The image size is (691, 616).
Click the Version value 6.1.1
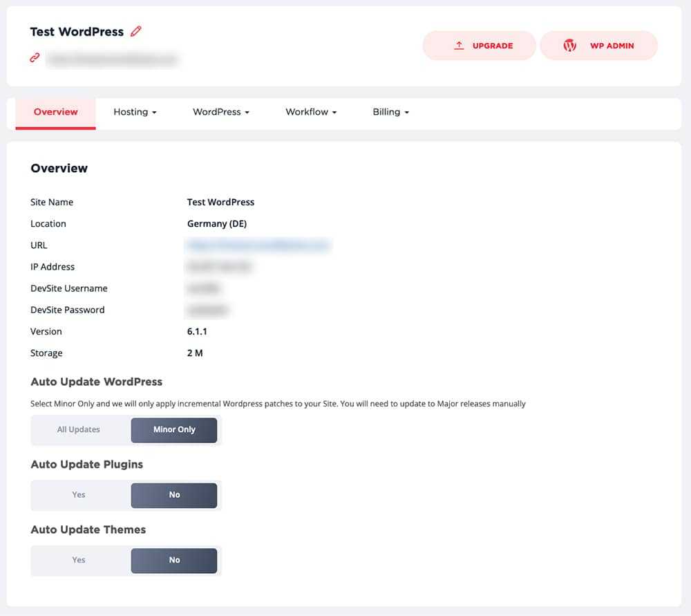[x=197, y=331]
